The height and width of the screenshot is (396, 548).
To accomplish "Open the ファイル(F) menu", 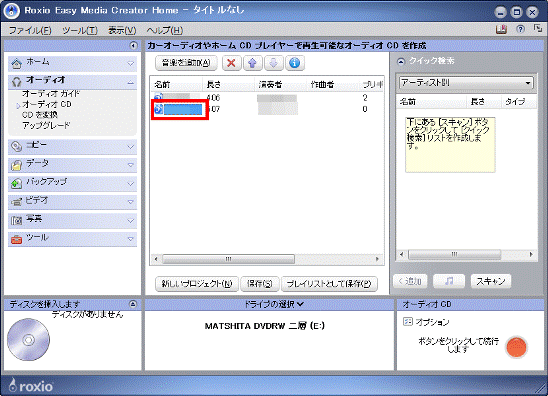I will pyautogui.click(x=30, y=30).
